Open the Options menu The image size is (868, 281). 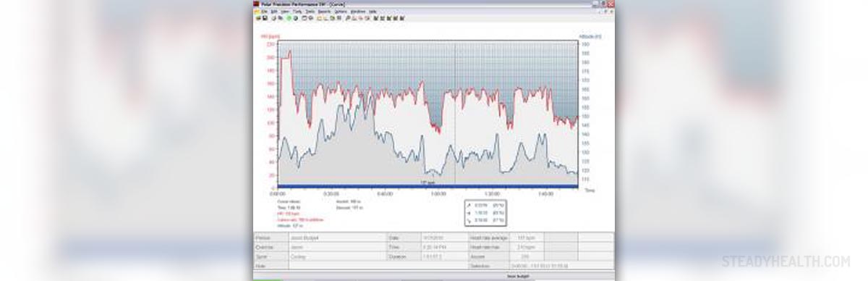(x=339, y=12)
